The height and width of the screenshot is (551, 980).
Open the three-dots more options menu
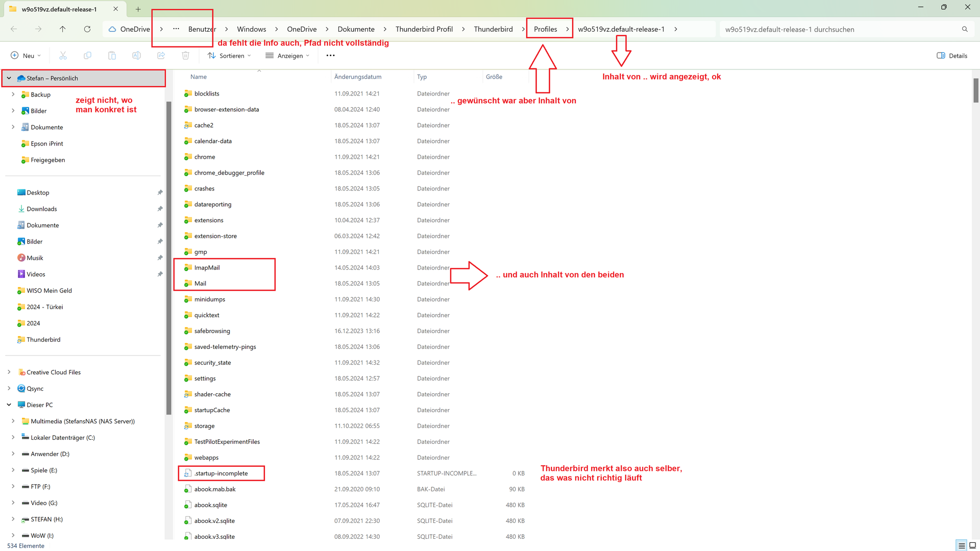(x=330, y=56)
